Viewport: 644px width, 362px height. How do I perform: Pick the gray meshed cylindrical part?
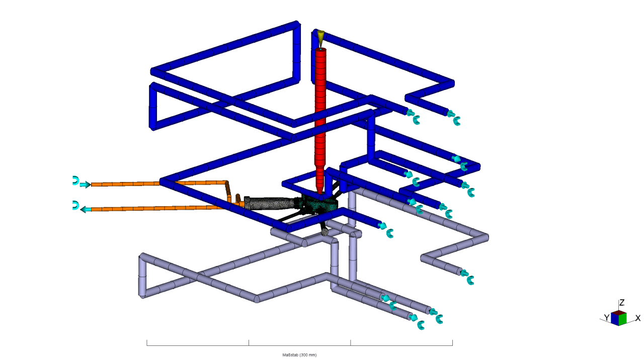(x=270, y=203)
